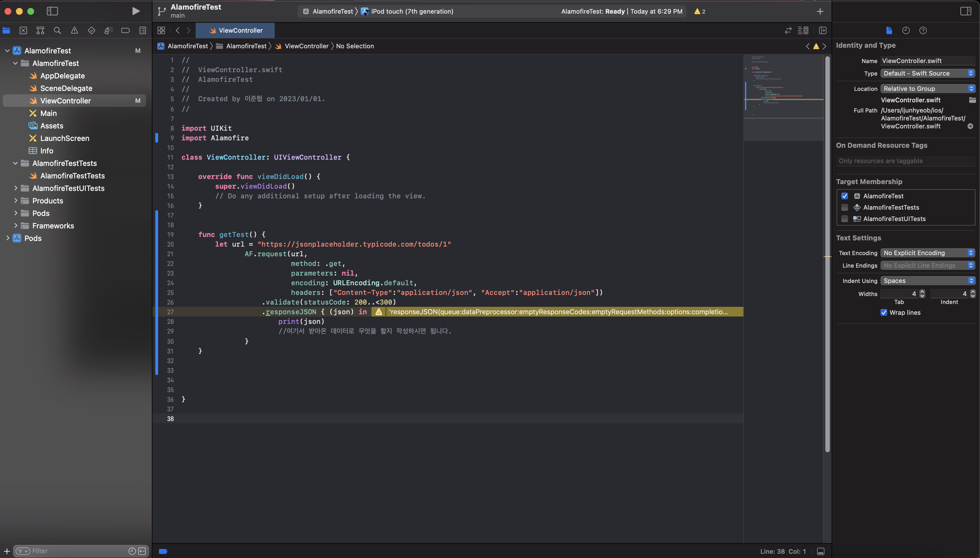The height and width of the screenshot is (558, 980).
Task: Click the yellow warnings count in toolbar
Action: coord(700,11)
